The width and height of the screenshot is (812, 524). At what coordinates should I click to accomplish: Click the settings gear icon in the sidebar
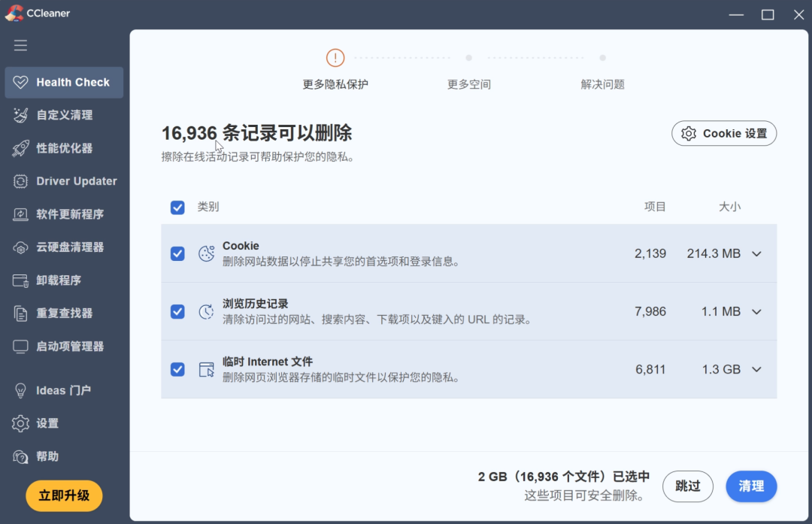21,423
